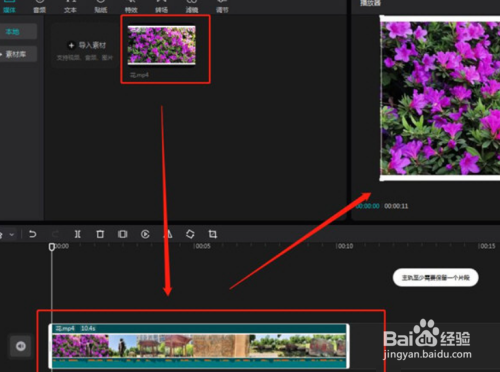Rotate the clip with rotate icon
500x372 pixels.
(x=190, y=234)
